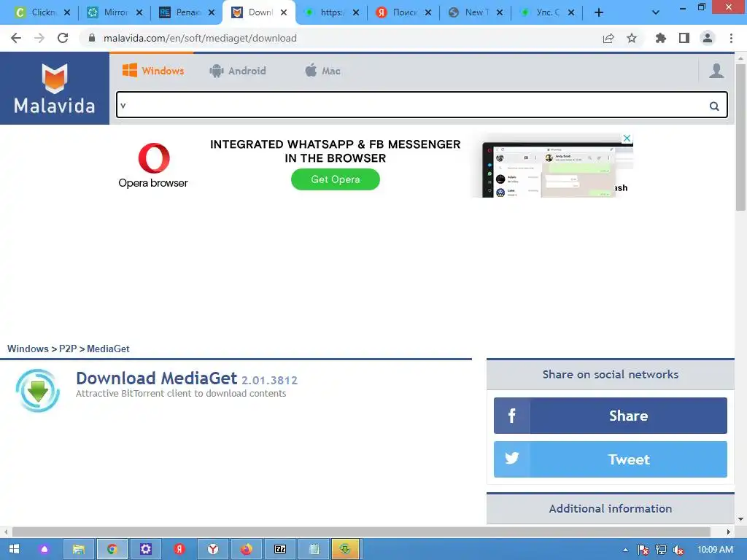Click the Opera browser logo in ad
This screenshot has height=560, width=747.
tap(153, 166)
